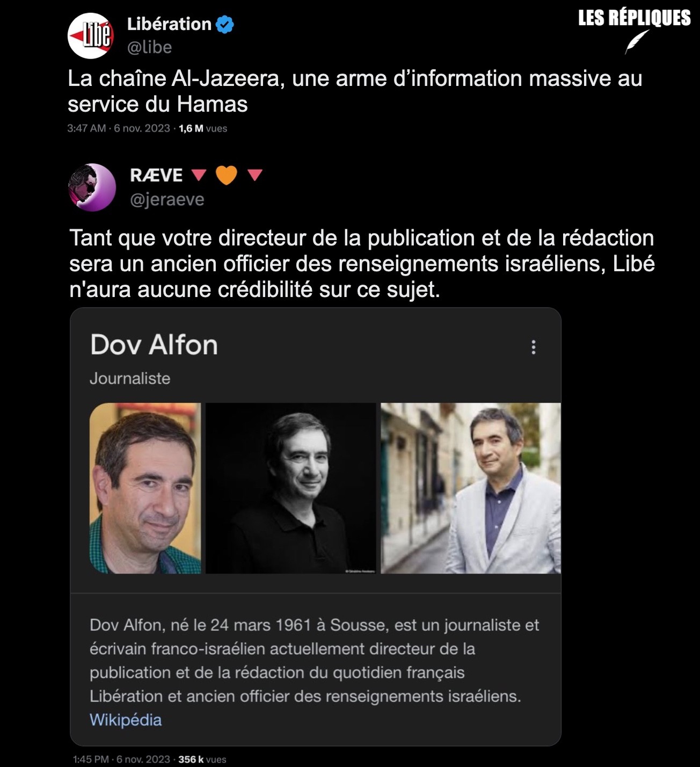Open the street portrait with grey blazer
This screenshot has height=767, width=700.
(x=471, y=488)
